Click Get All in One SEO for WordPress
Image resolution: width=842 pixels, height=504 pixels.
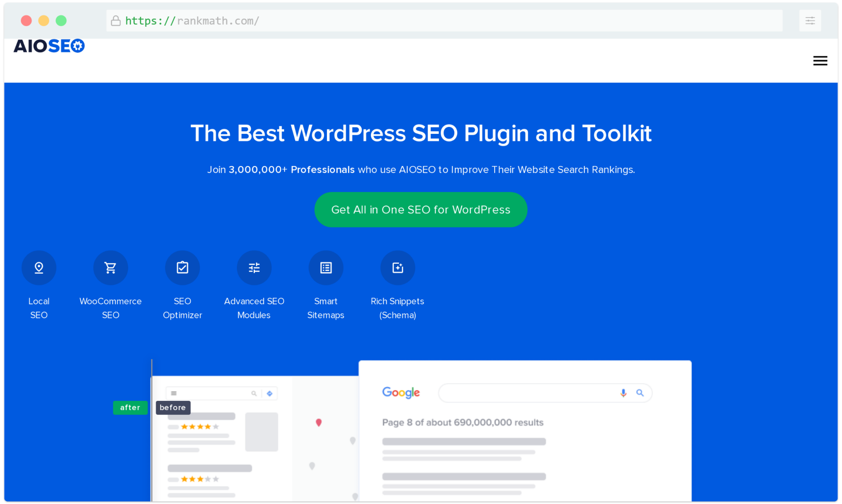[421, 209]
